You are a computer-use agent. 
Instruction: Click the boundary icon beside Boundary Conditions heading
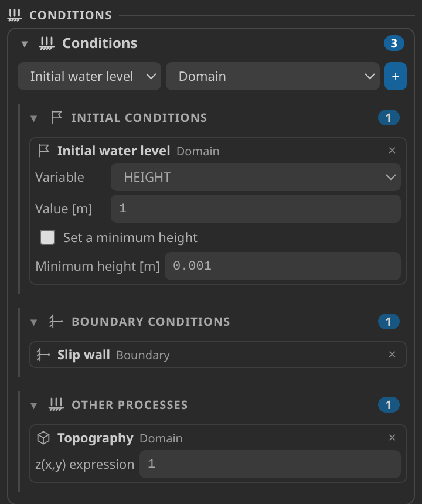click(x=56, y=321)
